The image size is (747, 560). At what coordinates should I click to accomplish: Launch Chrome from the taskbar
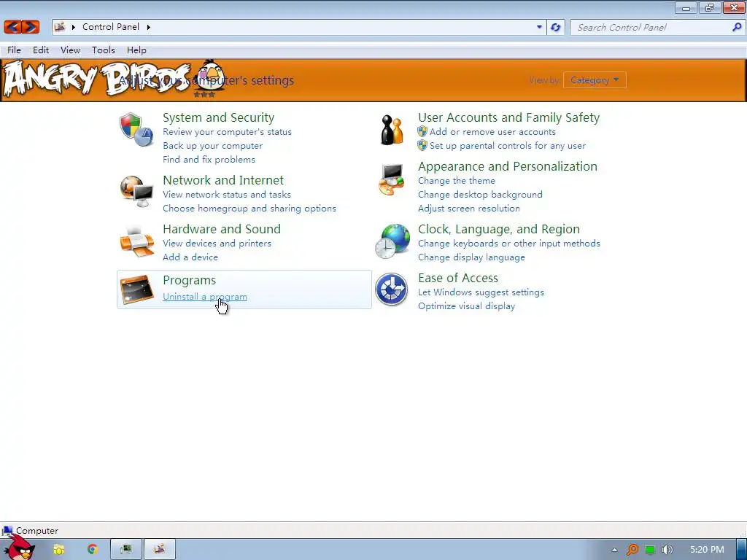point(92,550)
